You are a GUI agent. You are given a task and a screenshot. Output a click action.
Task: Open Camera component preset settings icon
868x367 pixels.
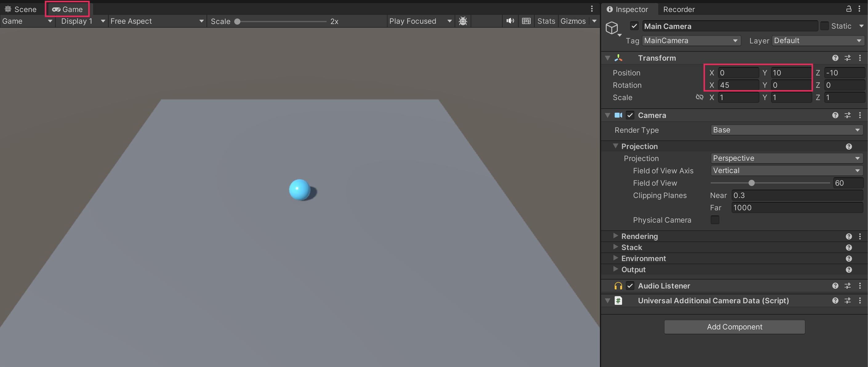(x=847, y=115)
